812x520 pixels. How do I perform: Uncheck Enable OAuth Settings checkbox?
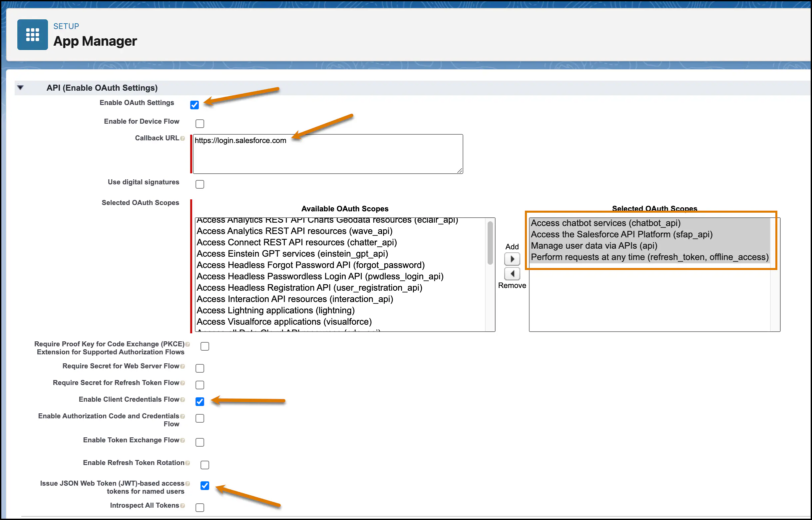coord(195,105)
